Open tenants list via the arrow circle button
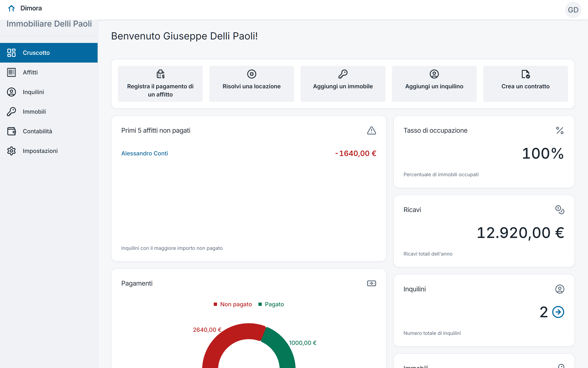 558,312
